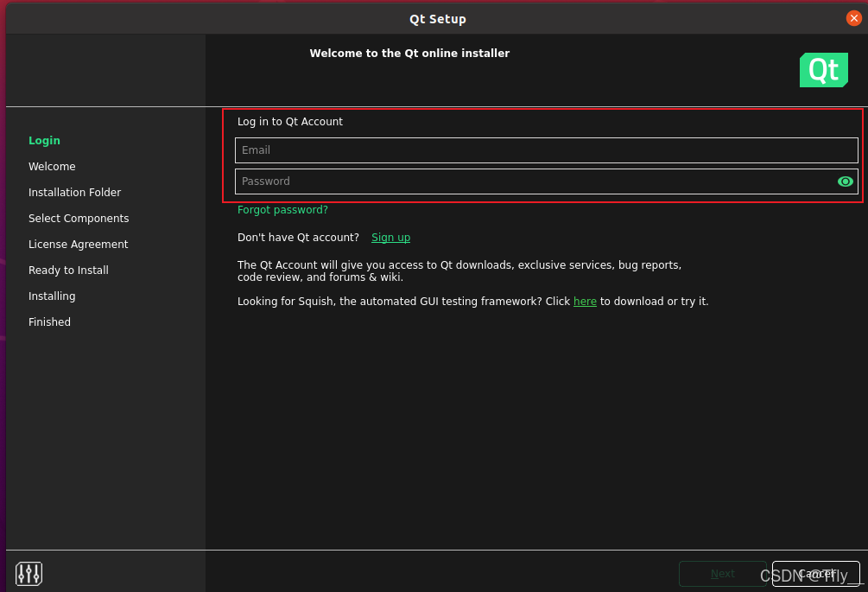Open the Forgot password link
Screen dimensions: 868x592
[x=282, y=210]
